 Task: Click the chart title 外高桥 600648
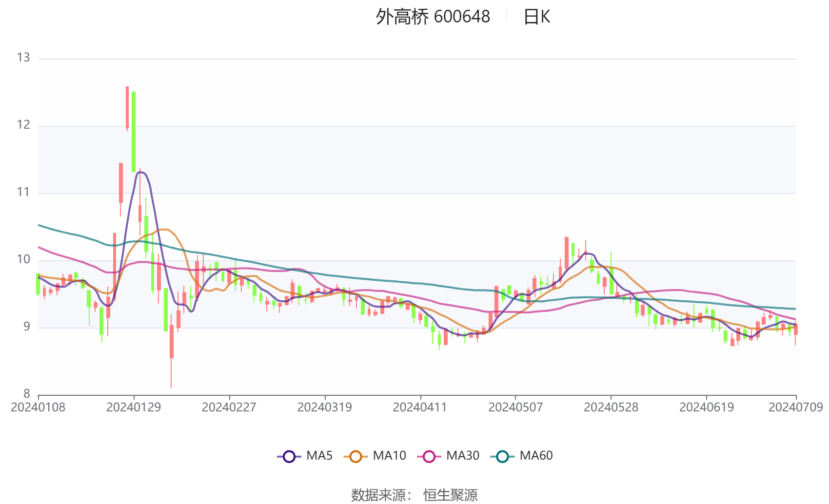(433, 17)
